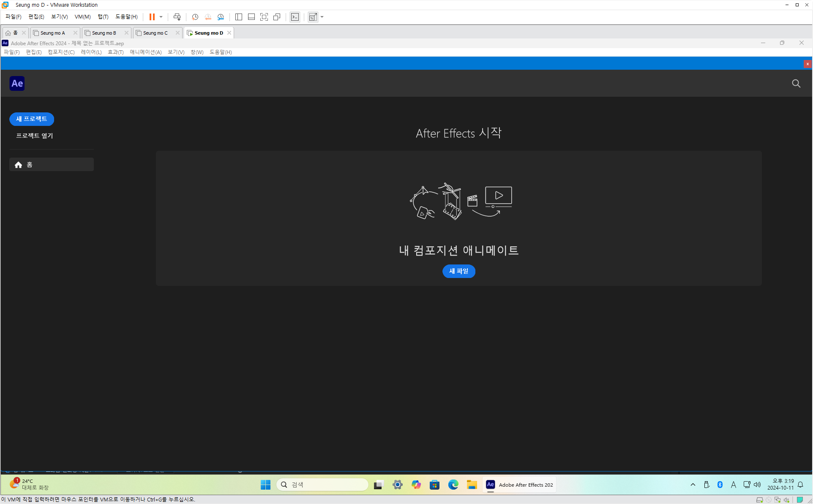Open the weather widget showing 24°C

point(30,484)
